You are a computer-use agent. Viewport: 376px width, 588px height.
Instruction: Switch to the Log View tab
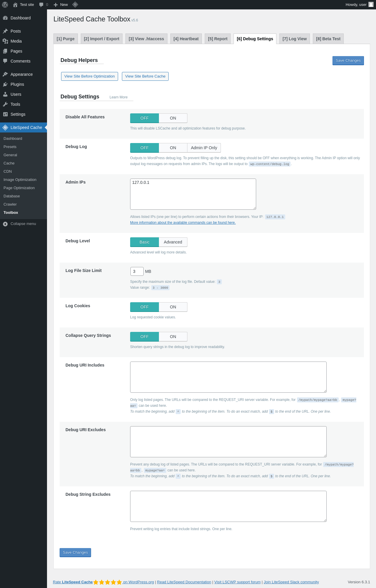point(295,39)
